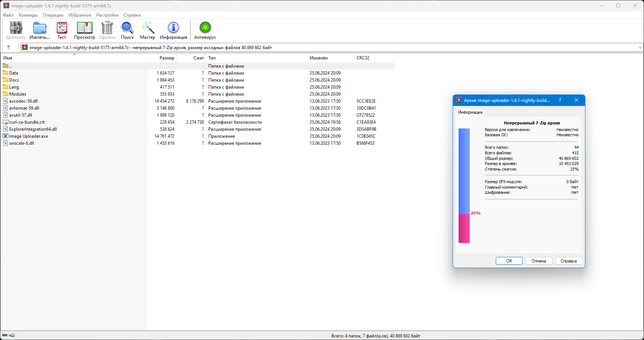This screenshot has width=644, height=340.
Task: Click the WinRAR icon in title bar
Action: coord(6,6)
